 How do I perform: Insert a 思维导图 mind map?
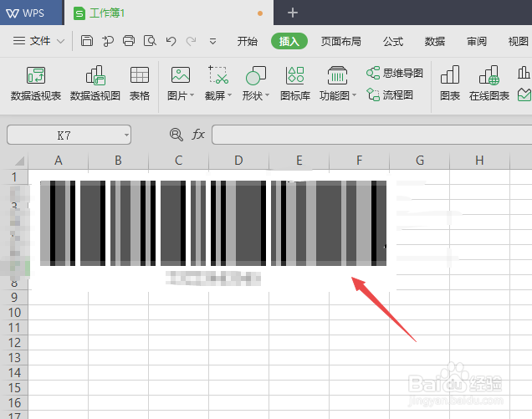(395, 73)
